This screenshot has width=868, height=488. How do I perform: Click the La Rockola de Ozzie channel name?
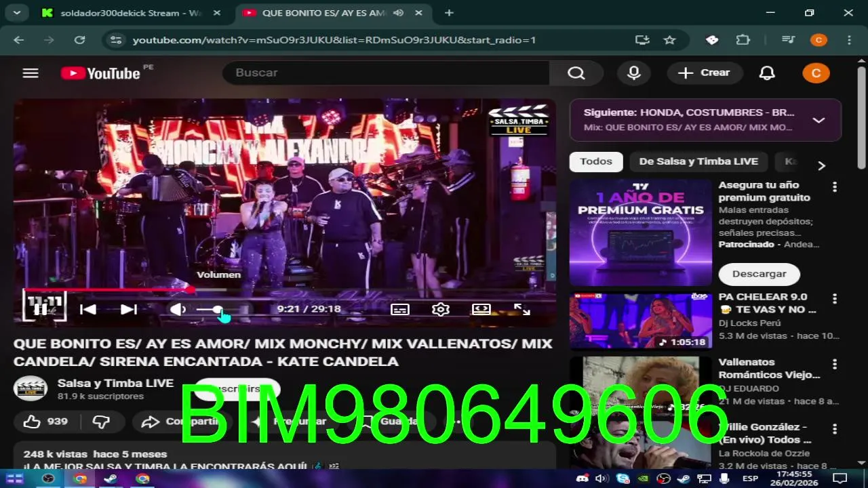pyautogui.click(x=764, y=453)
